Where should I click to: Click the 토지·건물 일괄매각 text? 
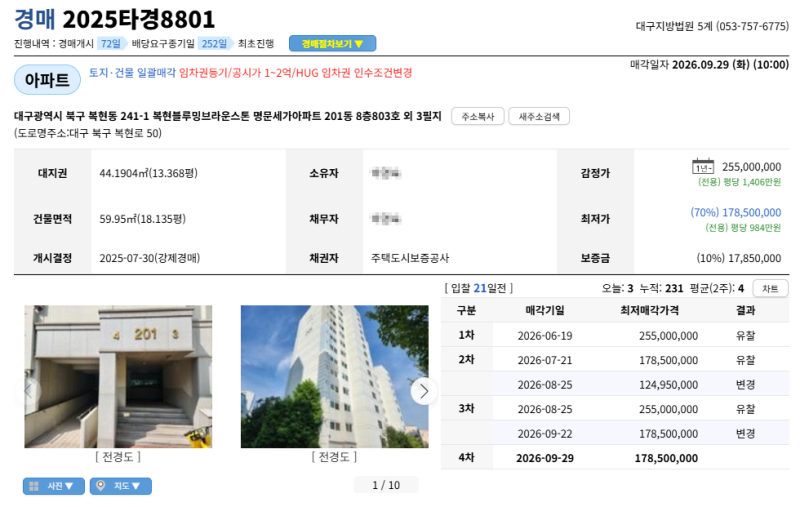coord(132,73)
